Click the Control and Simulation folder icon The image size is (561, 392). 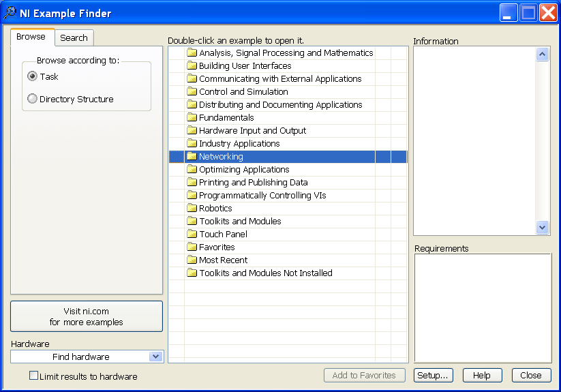pos(192,92)
